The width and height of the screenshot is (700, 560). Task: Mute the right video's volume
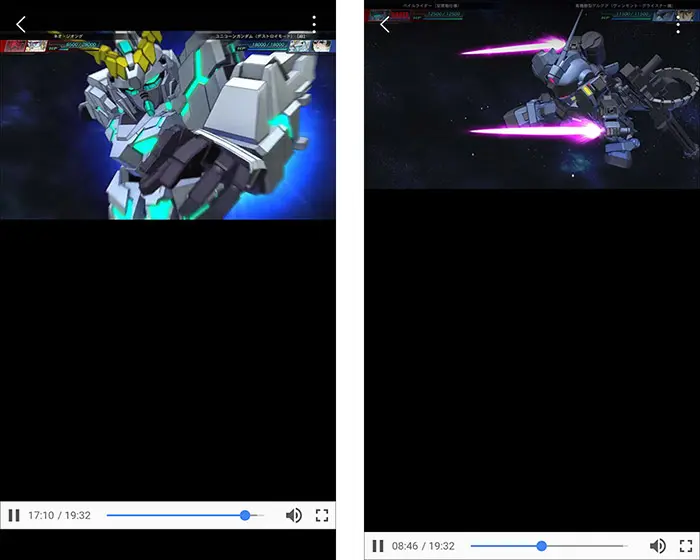658,546
